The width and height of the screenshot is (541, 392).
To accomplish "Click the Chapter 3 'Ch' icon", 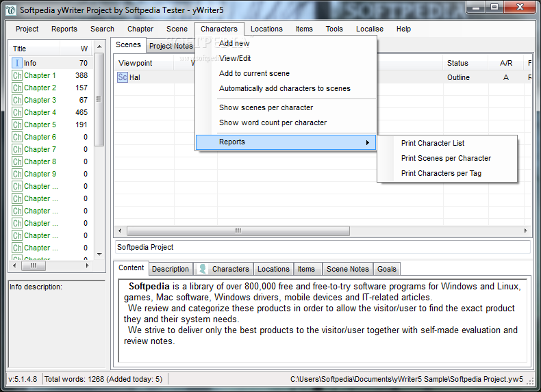I will [x=16, y=100].
